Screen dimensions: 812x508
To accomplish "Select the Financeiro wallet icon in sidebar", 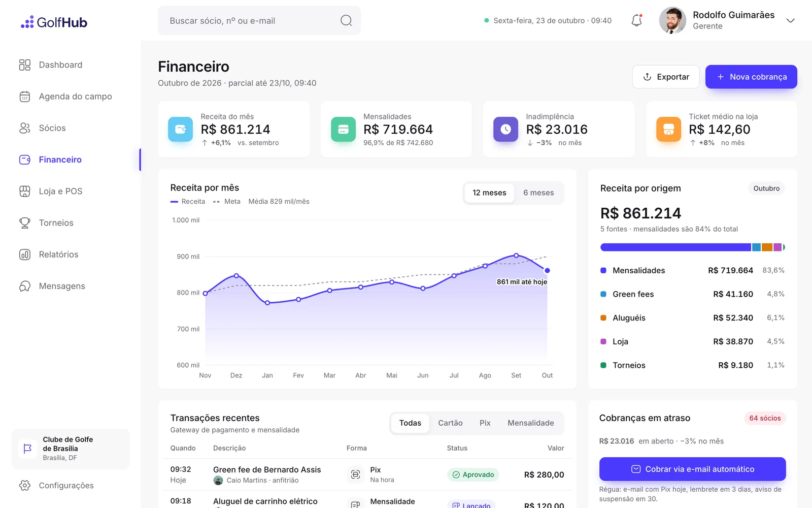I will pos(25,160).
